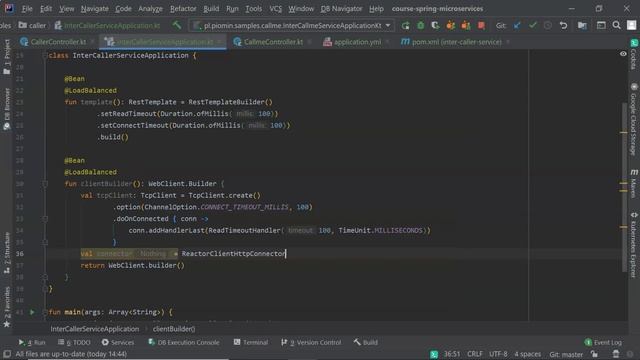The width and height of the screenshot is (640, 360).
Task: Change UTF-8 file encoding
Action: pos(498,354)
